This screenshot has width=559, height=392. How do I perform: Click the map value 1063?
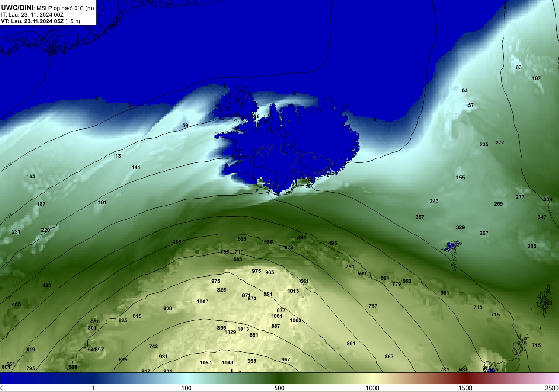[x=296, y=320]
